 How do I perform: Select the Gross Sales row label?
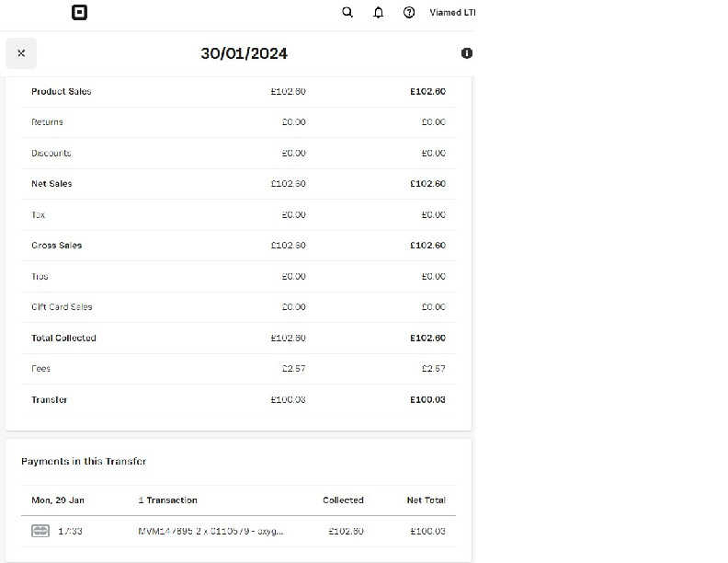[56, 246]
